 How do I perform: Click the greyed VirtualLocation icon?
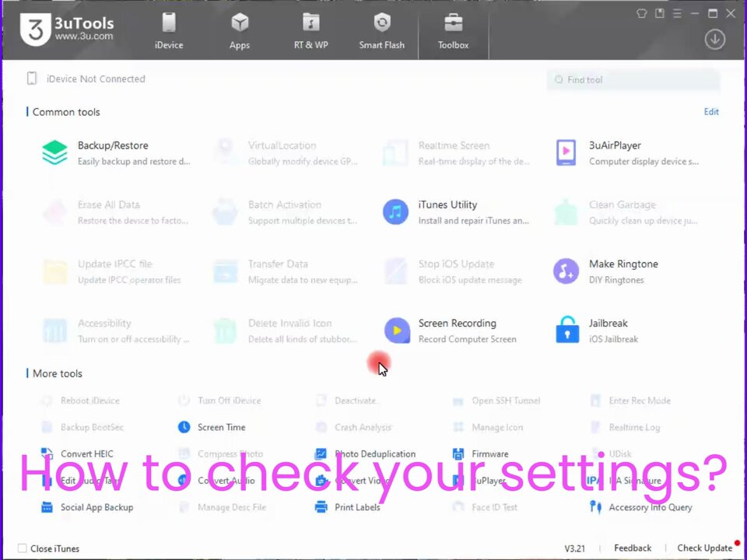tap(225, 152)
